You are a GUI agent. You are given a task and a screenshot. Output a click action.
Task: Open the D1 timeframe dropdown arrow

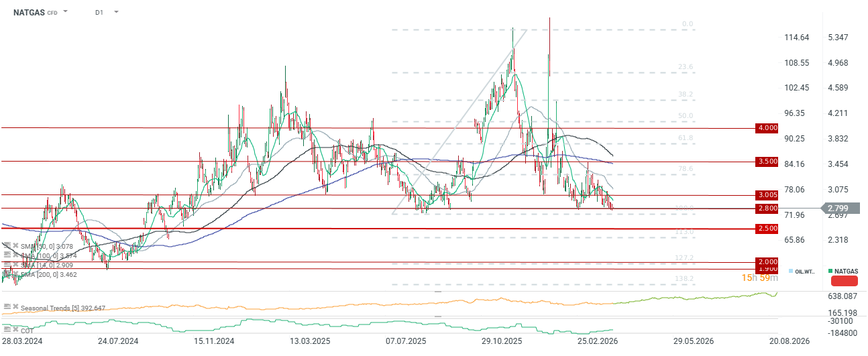tap(116, 12)
